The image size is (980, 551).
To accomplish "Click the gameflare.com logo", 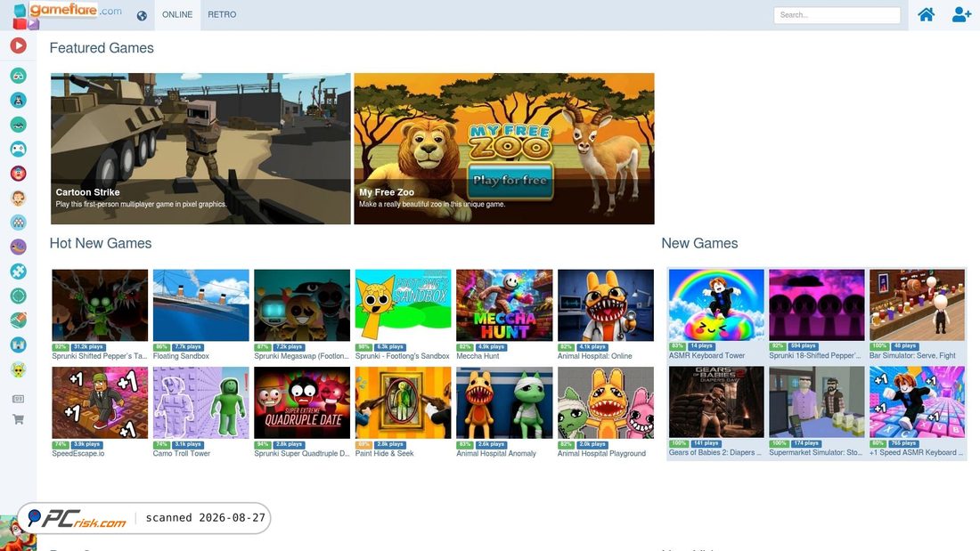I will 68,15.
